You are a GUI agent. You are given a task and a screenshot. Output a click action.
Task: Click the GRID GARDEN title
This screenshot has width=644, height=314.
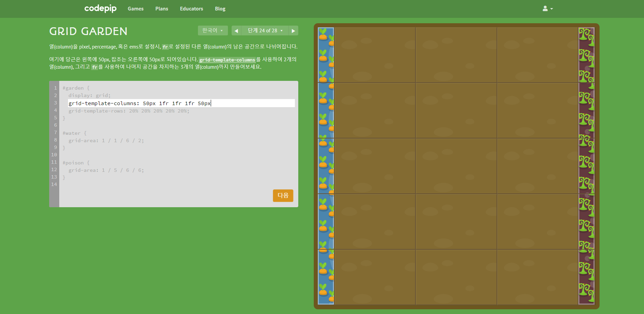click(88, 31)
